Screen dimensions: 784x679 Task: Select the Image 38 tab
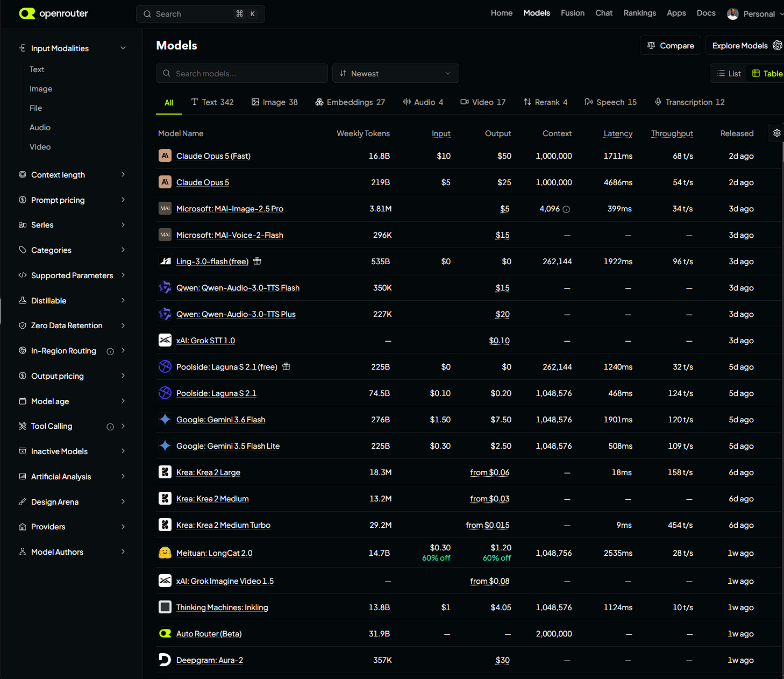(x=274, y=102)
